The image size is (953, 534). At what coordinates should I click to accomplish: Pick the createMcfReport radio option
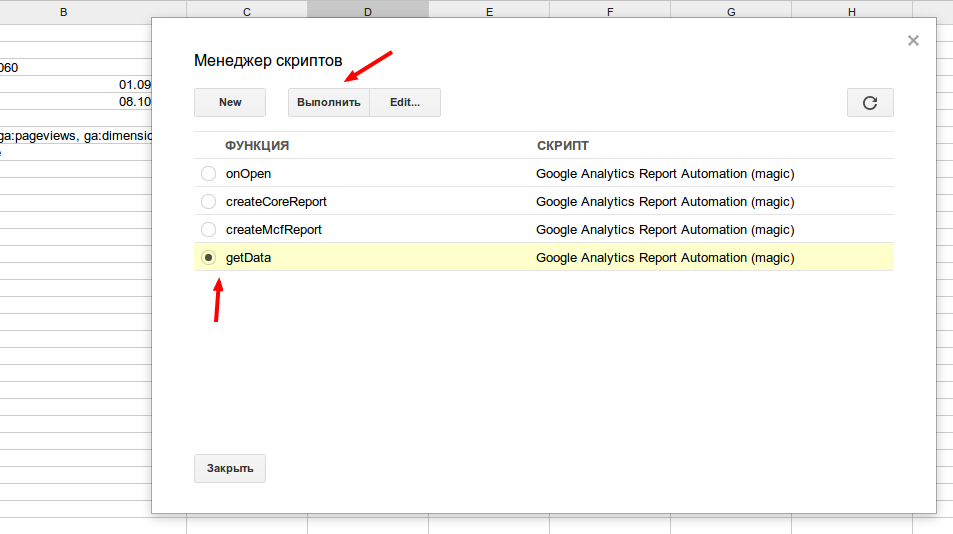coord(208,230)
